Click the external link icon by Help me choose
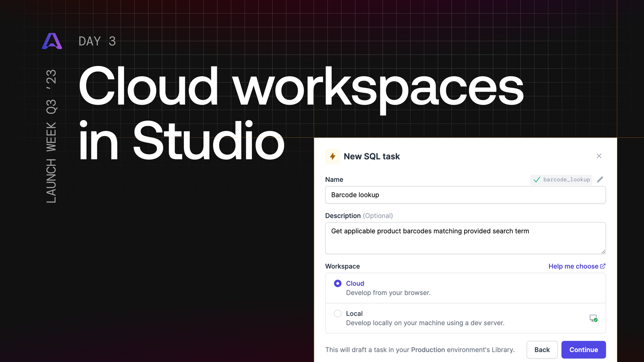The width and height of the screenshot is (644, 362). click(603, 266)
